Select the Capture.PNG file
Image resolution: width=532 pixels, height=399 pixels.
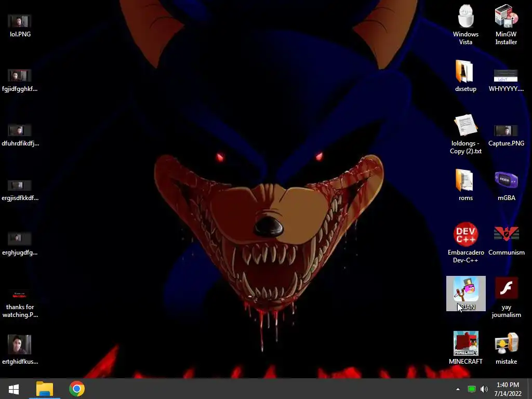(x=506, y=135)
